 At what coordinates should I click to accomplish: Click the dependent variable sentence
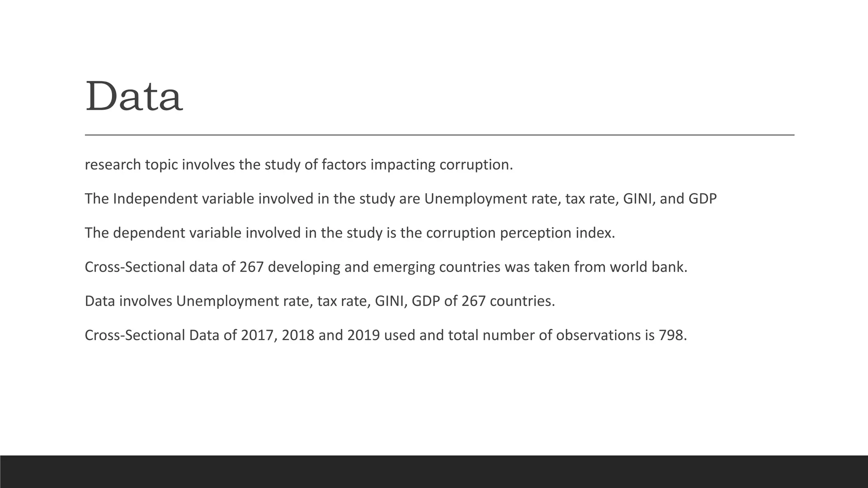[x=350, y=233]
